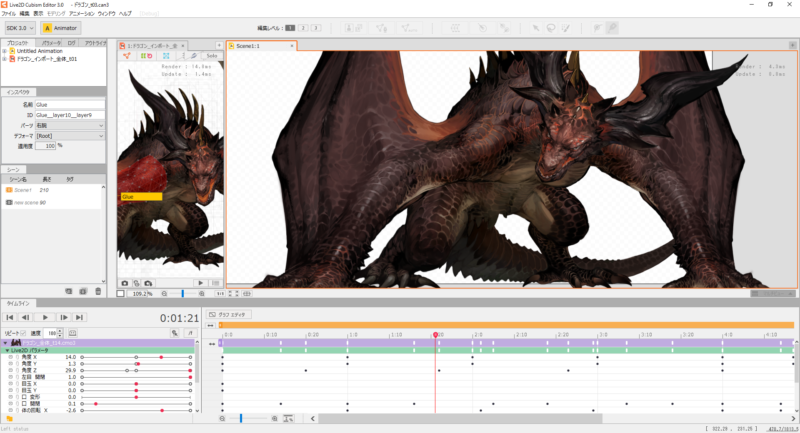This screenshot has height=433, width=800.
Task: Expand the Untitled Animation tree item
Action: [5, 51]
